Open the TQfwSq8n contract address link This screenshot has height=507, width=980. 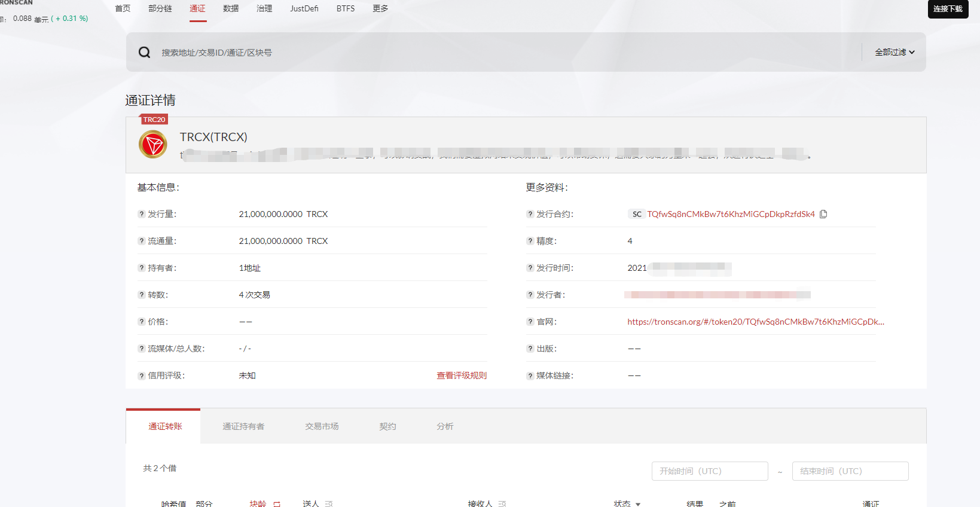(x=731, y=214)
